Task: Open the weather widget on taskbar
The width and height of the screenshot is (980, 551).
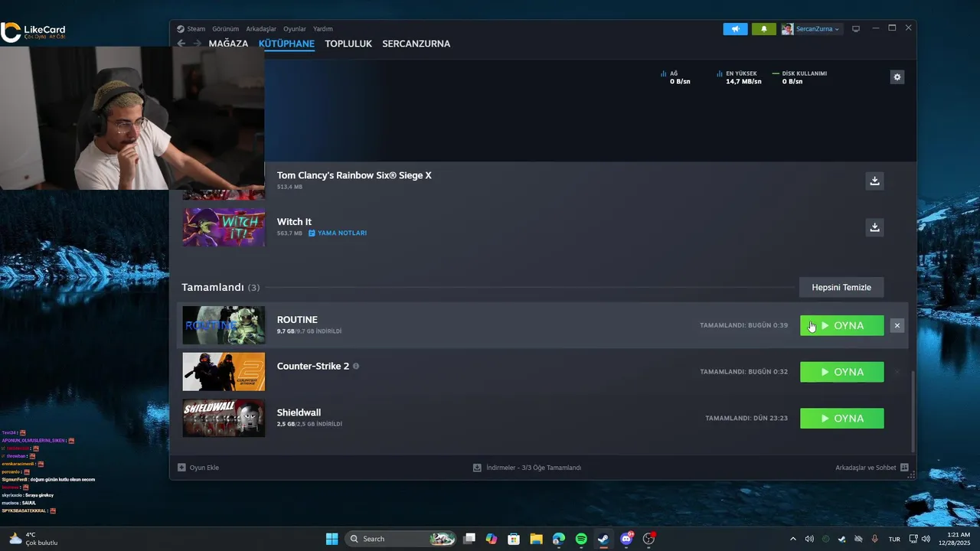Action: click(34, 539)
